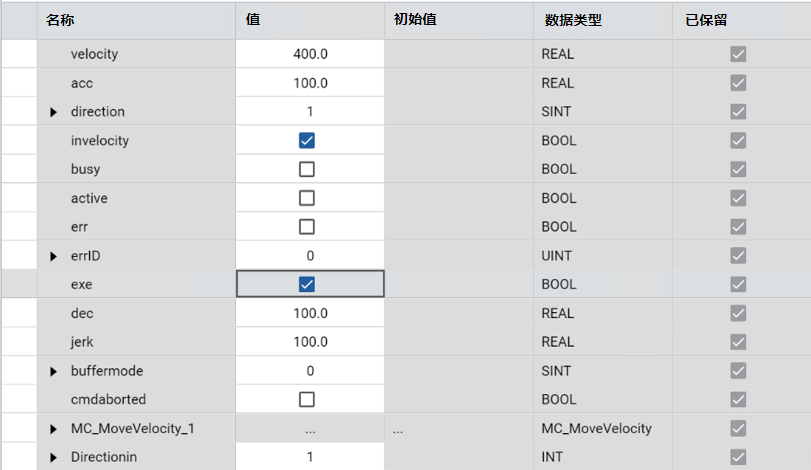
Task: Select the jerk value field
Action: point(310,342)
